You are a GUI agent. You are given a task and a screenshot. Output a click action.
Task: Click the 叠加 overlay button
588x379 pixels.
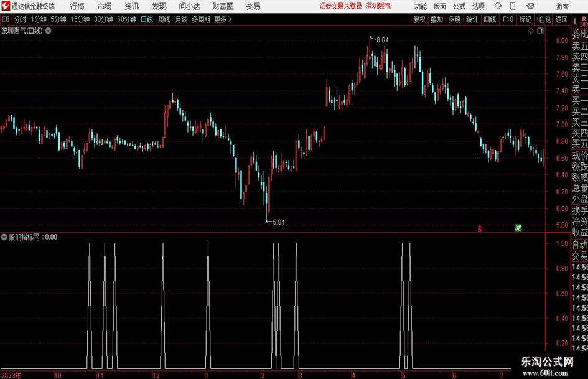click(437, 19)
